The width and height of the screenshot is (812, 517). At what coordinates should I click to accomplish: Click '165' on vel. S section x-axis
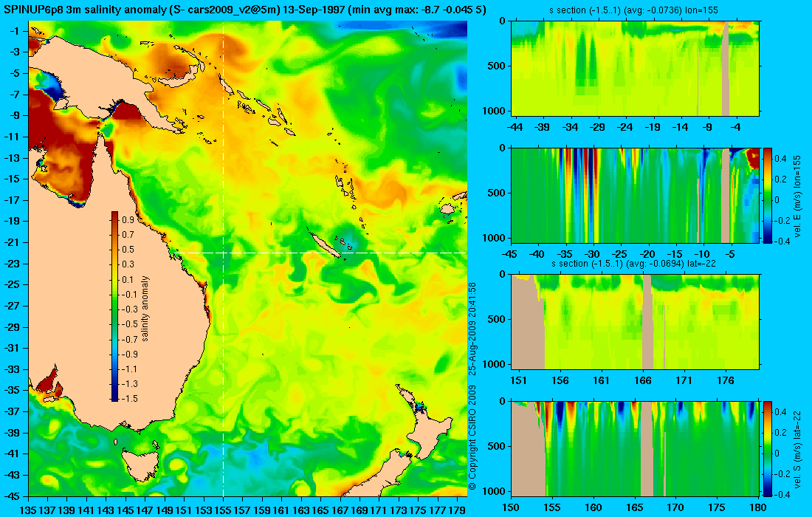(x=634, y=507)
